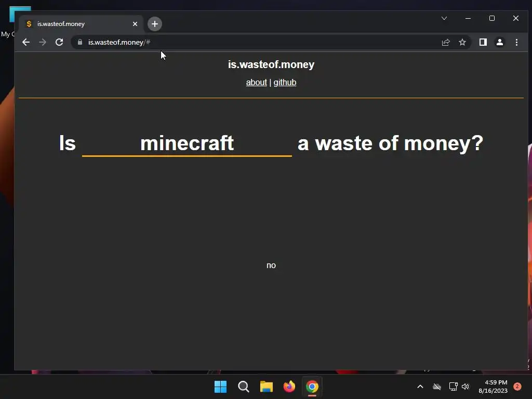The width and height of the screenshot is (532, 399).
Task: Select the is.wasteof.money tab
Action: [x=81, y=24]
